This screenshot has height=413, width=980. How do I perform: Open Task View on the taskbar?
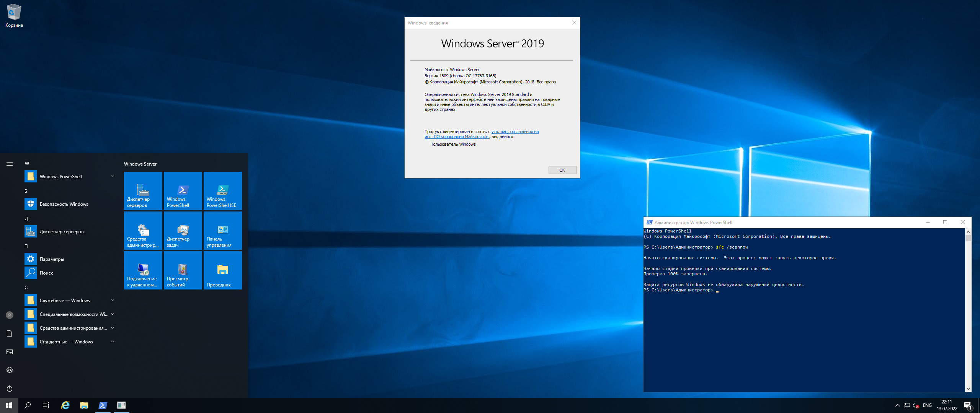tap(46, 405)
